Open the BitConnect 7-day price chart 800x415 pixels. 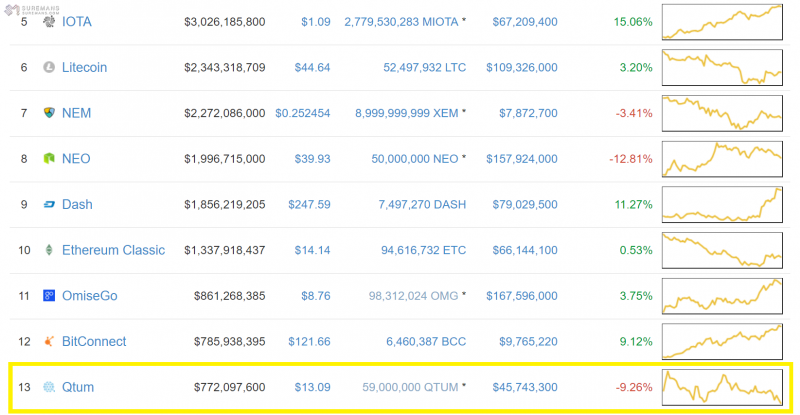tap(722, 341)
